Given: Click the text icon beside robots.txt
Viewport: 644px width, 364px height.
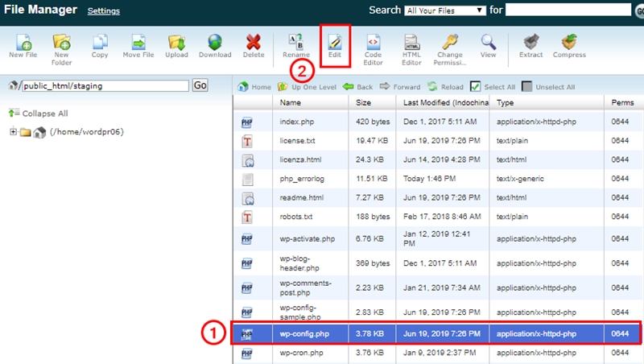Looking at the screenshot, I should (247, 217).
